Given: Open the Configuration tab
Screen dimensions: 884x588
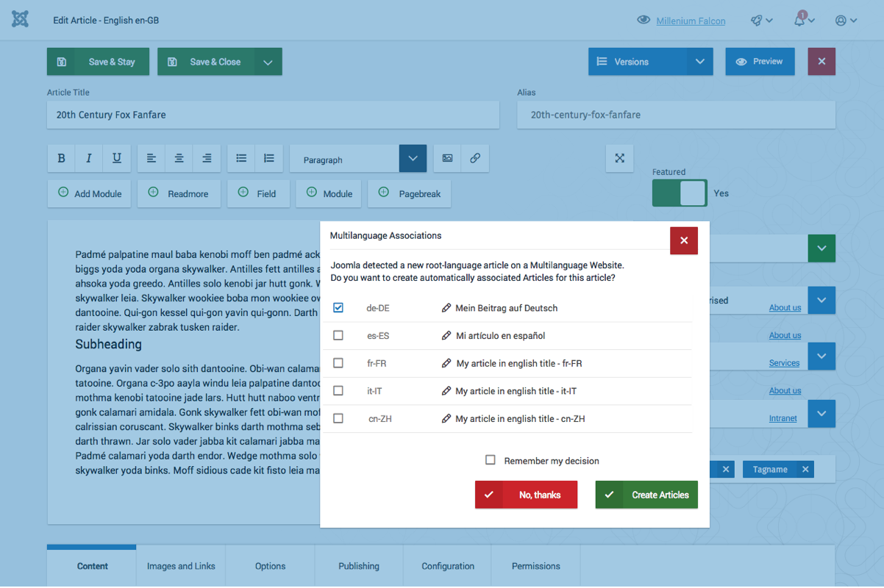Looking at the screenshot, I should point(448,566).
